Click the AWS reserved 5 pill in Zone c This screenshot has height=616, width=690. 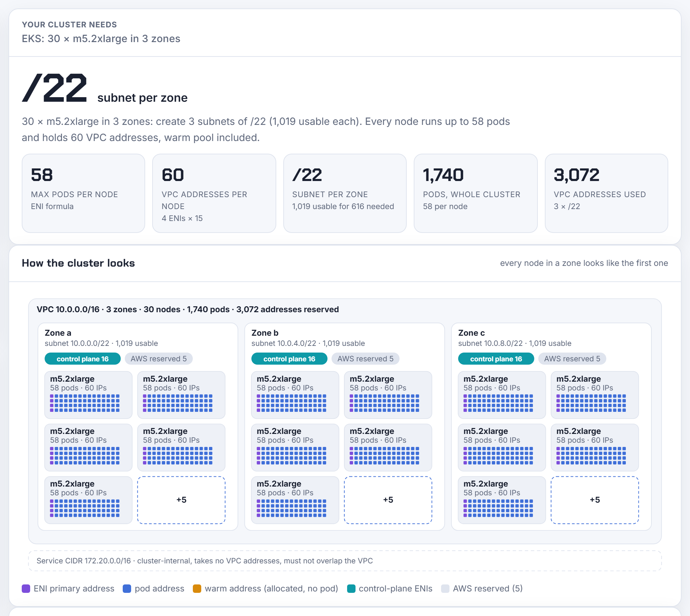point(572,359)
